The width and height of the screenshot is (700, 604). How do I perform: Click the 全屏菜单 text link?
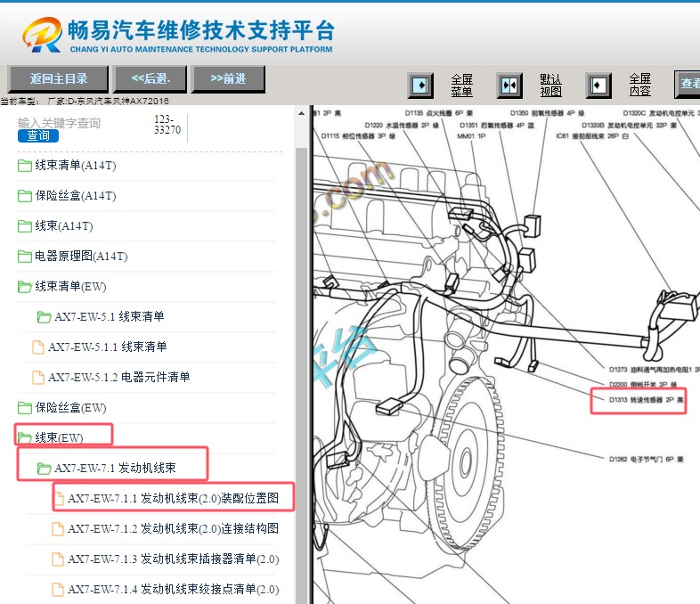pos(461,86)
